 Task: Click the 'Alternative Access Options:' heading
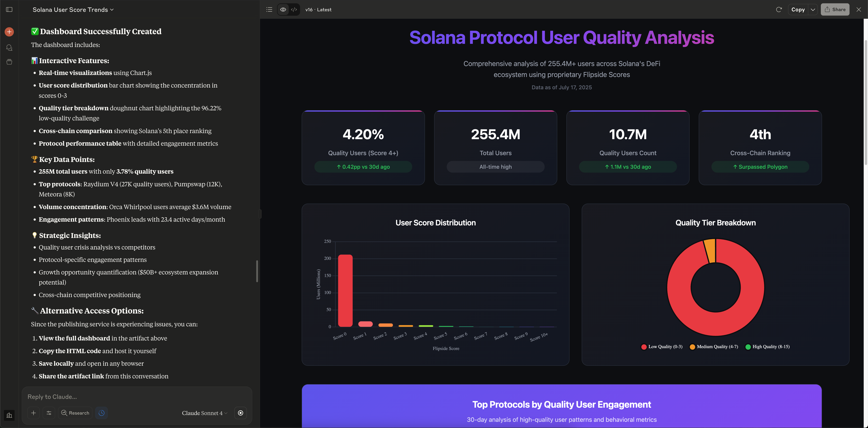click(92, 310)
